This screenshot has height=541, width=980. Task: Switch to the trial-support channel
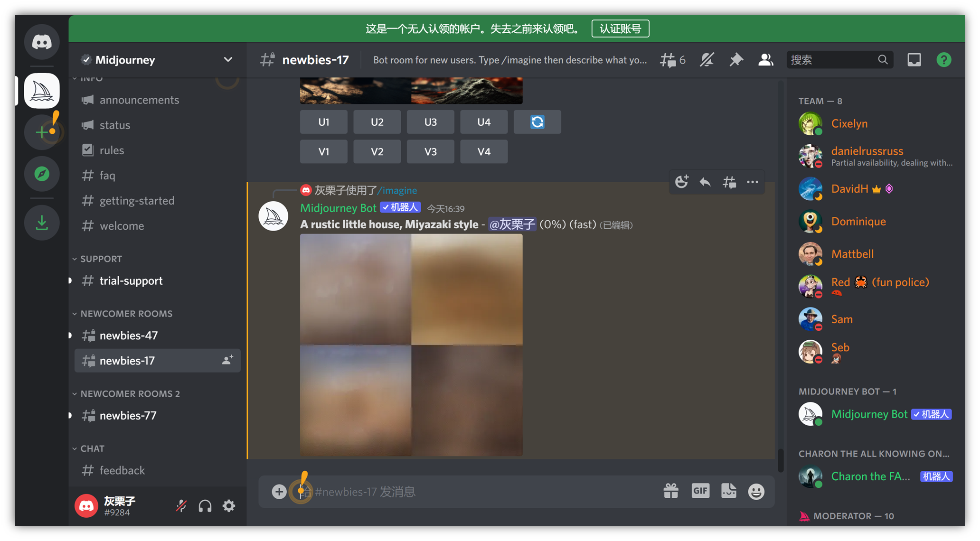131,281
